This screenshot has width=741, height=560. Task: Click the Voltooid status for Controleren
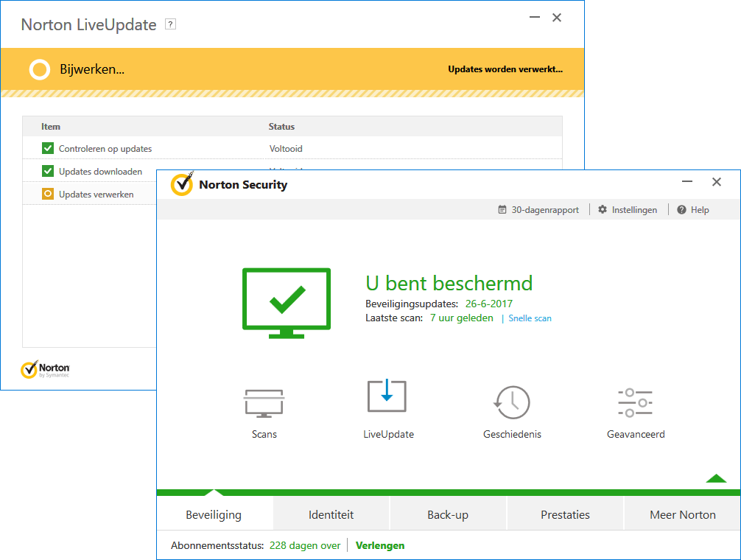coord(286,148)
